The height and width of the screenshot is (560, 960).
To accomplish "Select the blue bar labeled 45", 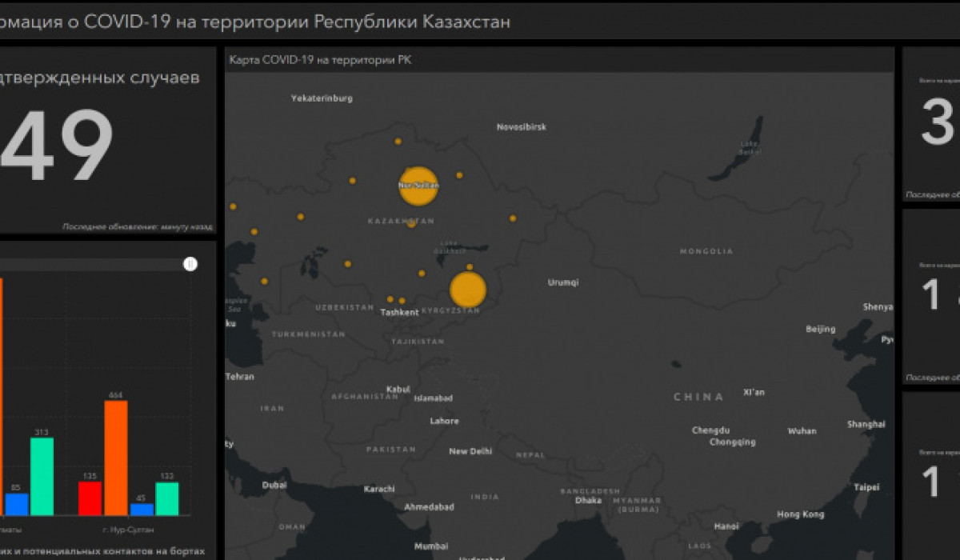I will [142, 510].
